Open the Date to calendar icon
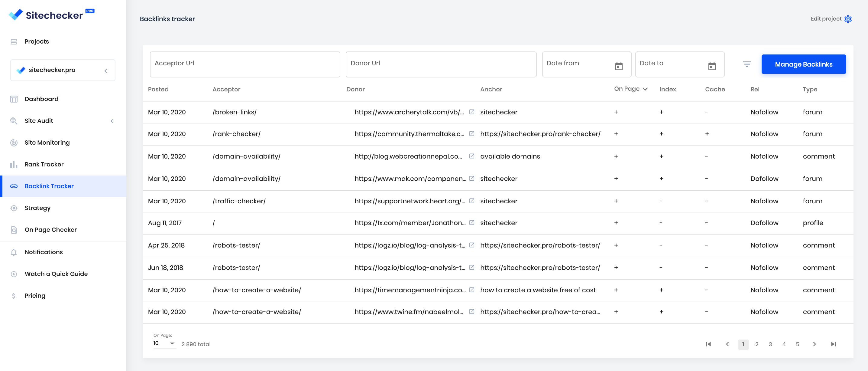The height and width of the screenshot is (371, 868). pos(712,66)
